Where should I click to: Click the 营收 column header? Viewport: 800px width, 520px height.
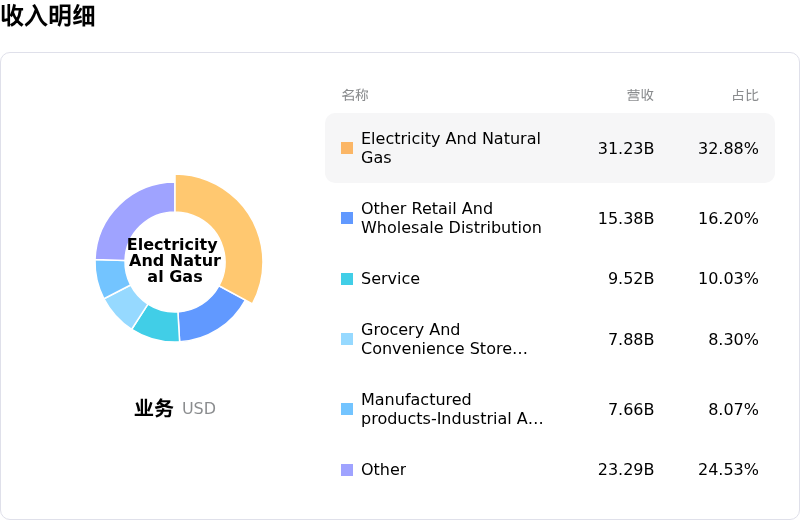tap(640, 95)
